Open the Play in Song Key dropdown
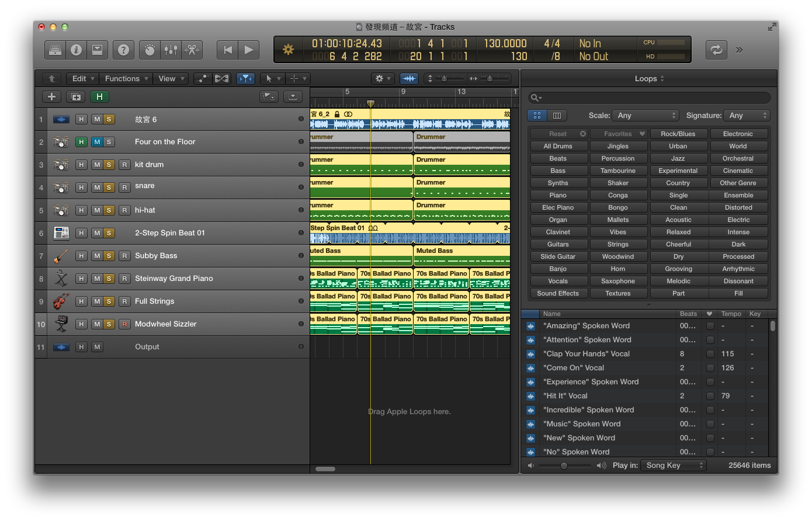This screenshot has width=812, height=521. [x=673, y=465]
